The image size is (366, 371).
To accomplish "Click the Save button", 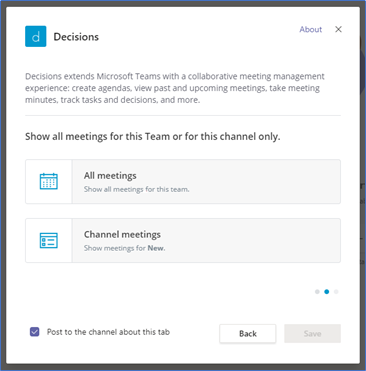I will 312,334.
